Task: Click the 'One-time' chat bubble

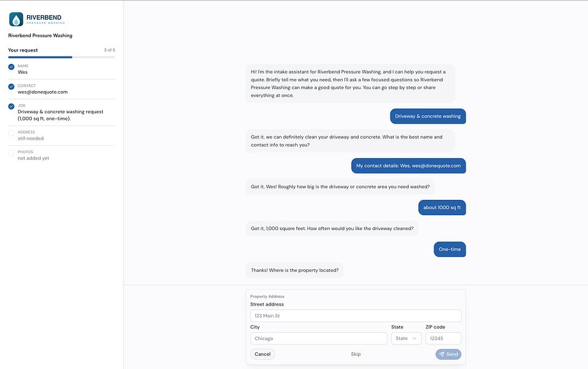Action: tap(450, 249)
